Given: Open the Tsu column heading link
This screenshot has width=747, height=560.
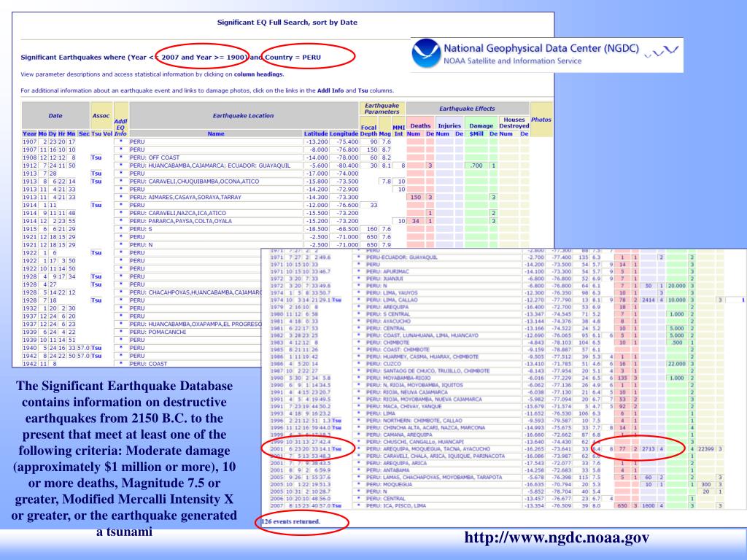Looking at the screenshot, I should (96, 134).
